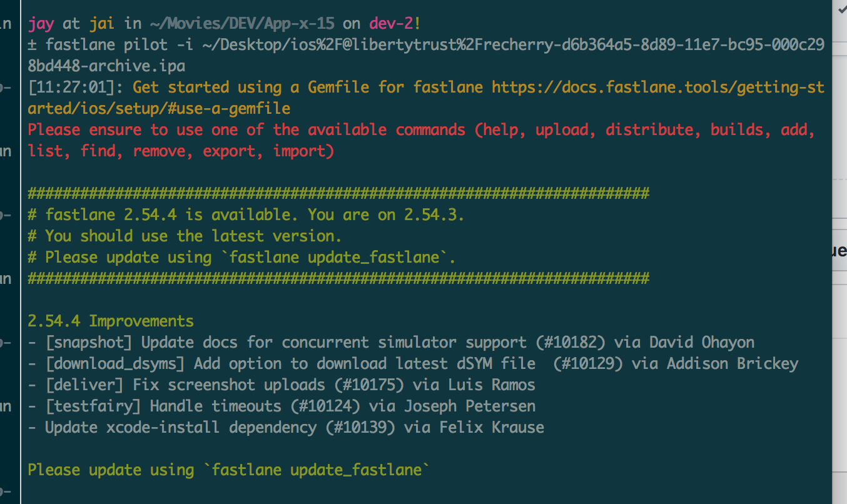Click the bottom row of hash marks

tap(338, 278)
